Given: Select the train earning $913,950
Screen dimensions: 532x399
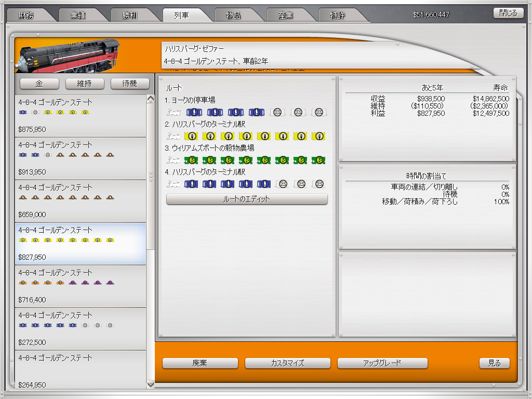Looking at the screenshot, I should tap(81, 158).
